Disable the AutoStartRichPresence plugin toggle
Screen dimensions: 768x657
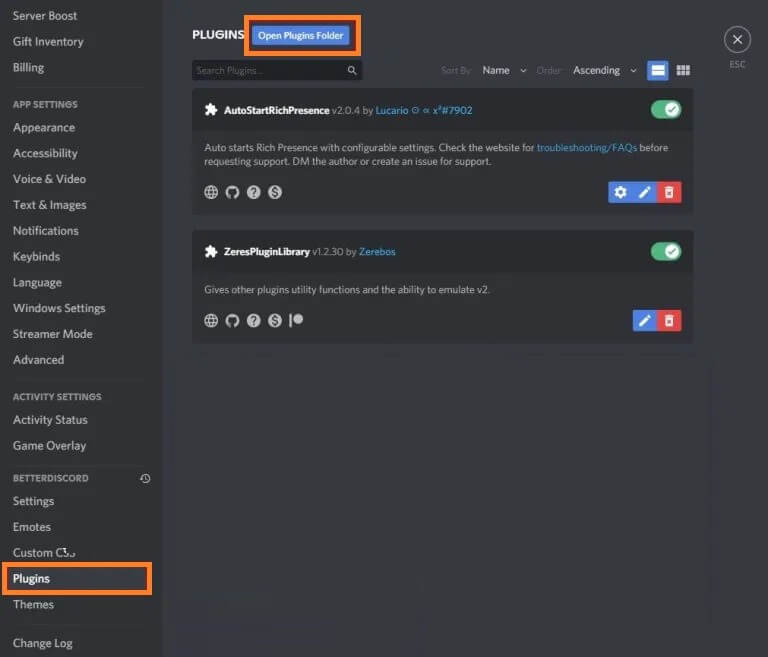pyautogui.click(x=666, y=109)
